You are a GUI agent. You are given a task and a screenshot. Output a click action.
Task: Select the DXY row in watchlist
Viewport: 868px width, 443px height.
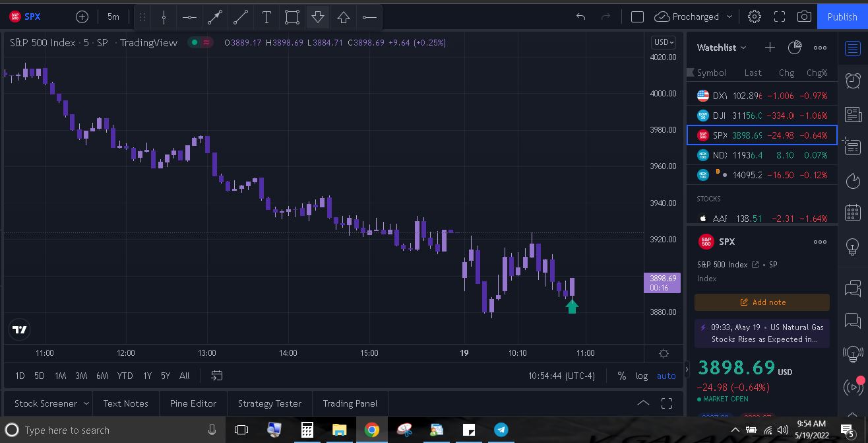click(762, 96)
